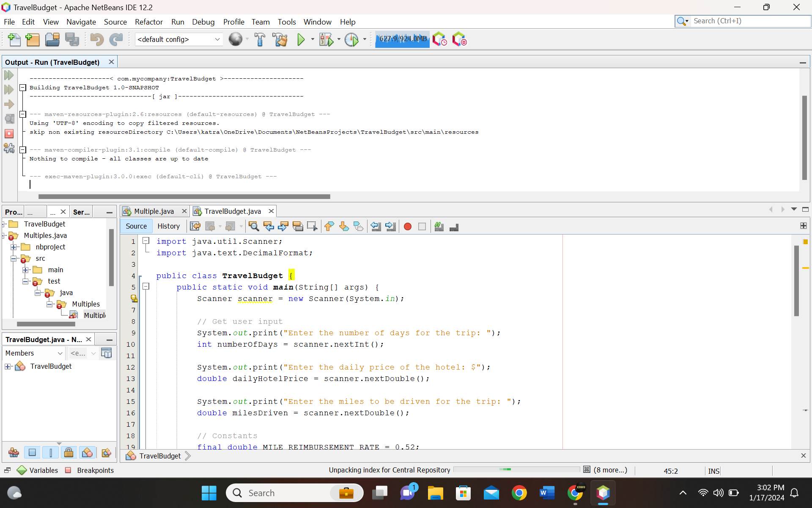
Task: Run the TravelBudget project
Action: pyautogui.click(x=301, y=39)
